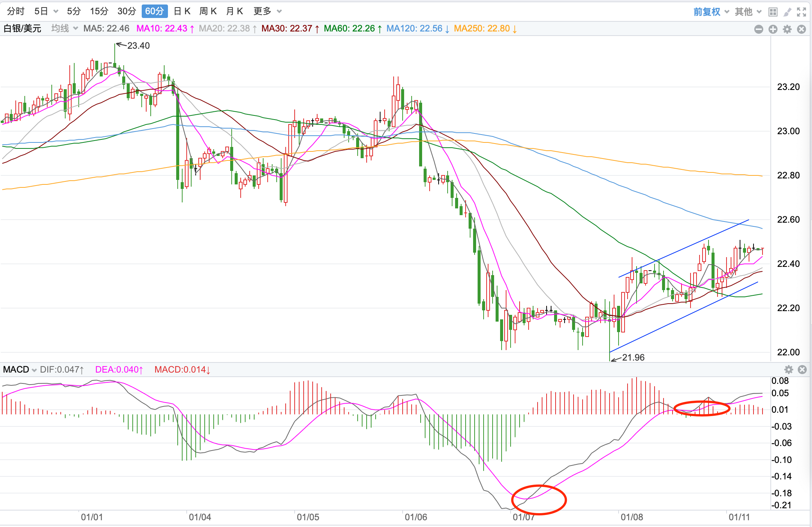Screen dimensions: 812x527
Task: Select the 5分 interval tab
Action: tap(74, 11)
